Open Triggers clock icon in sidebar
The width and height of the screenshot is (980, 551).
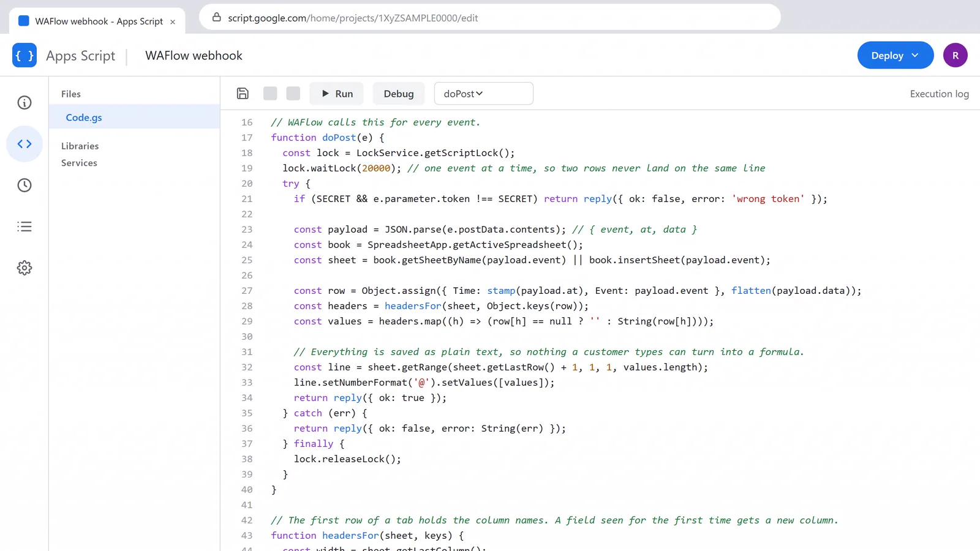pyautogui.click(x=24, y=185)
